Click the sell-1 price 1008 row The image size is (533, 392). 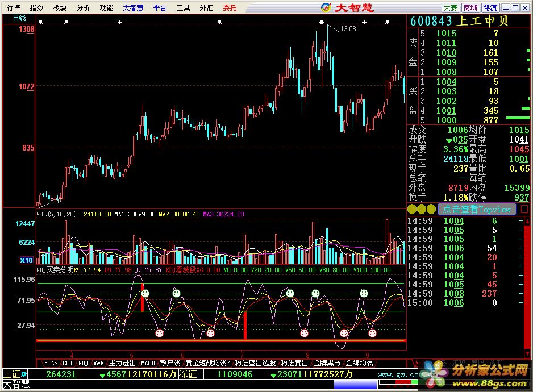pos(468,72)
